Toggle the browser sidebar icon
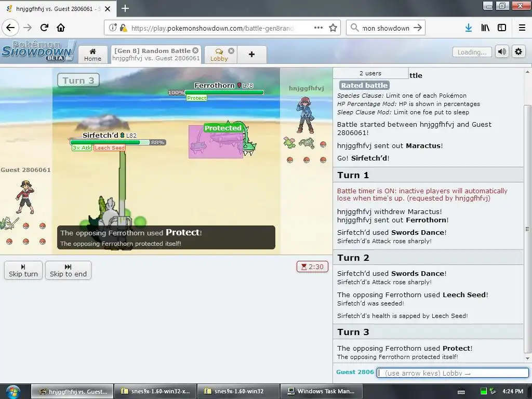 502,28
